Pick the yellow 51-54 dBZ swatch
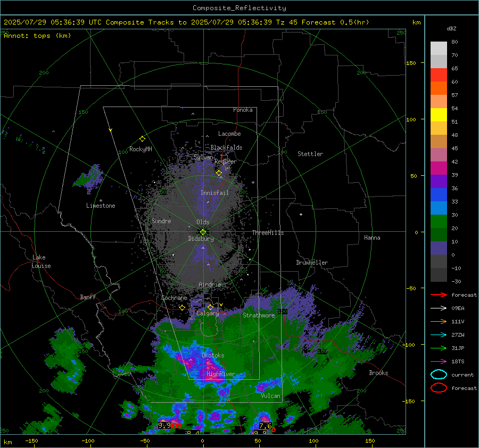The width and height of the screenshot is (479, 448). (439, 115)
